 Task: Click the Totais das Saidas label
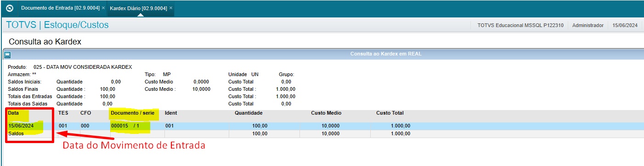point(28,104)
